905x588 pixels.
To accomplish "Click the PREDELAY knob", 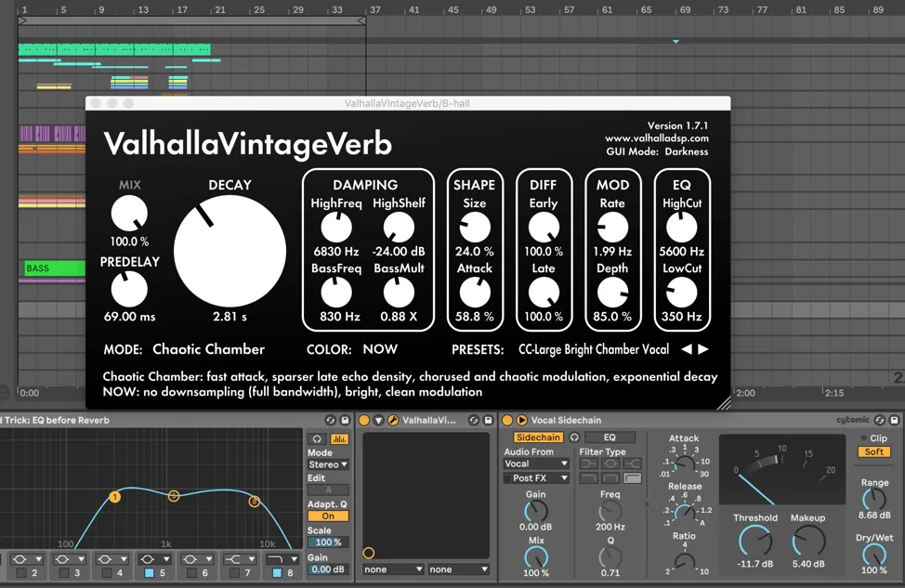I will [x=129, y=289].
